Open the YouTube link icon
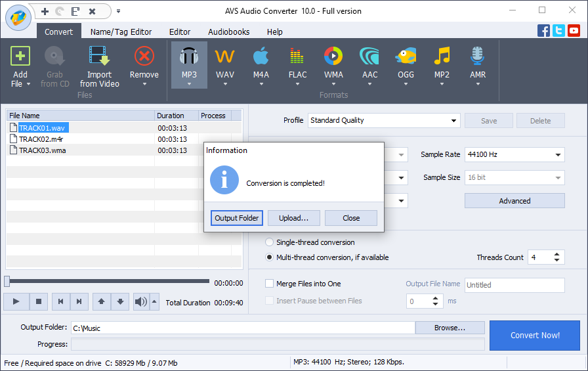The height and width of the screenshot is (371, 588). coord(574,30)
